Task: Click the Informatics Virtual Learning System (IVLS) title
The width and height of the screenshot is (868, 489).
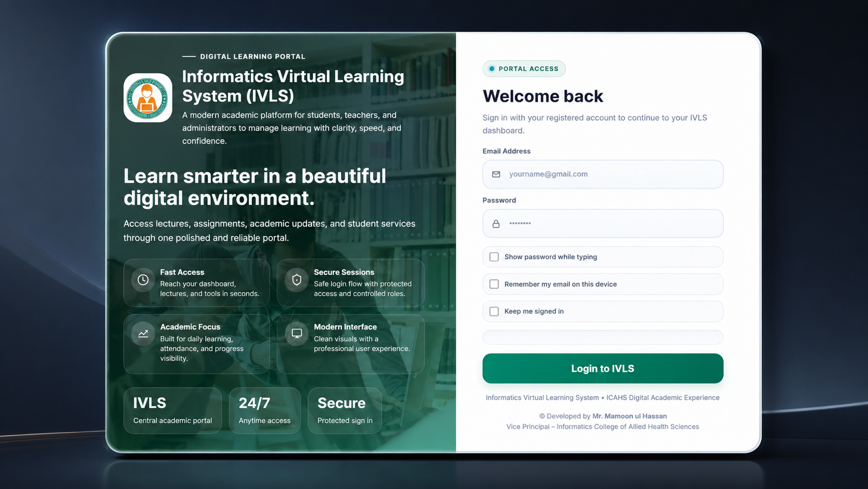Action: (x=293, y=86)
